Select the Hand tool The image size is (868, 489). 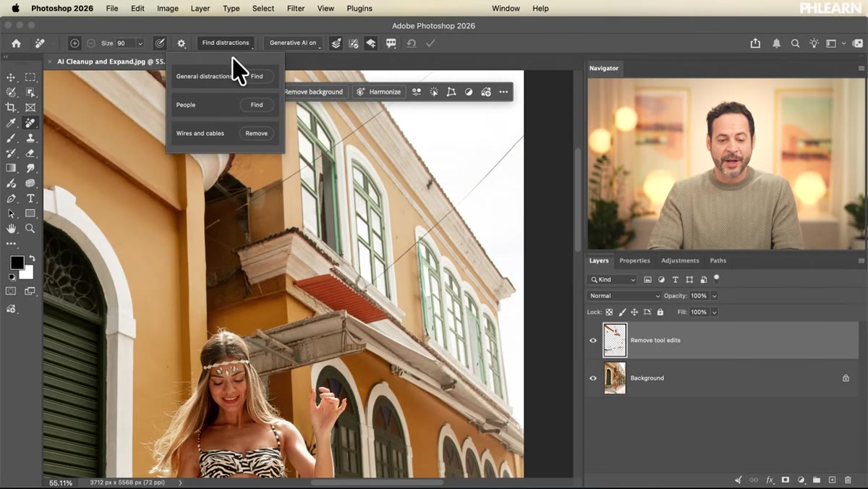click(x=11, y=229)
